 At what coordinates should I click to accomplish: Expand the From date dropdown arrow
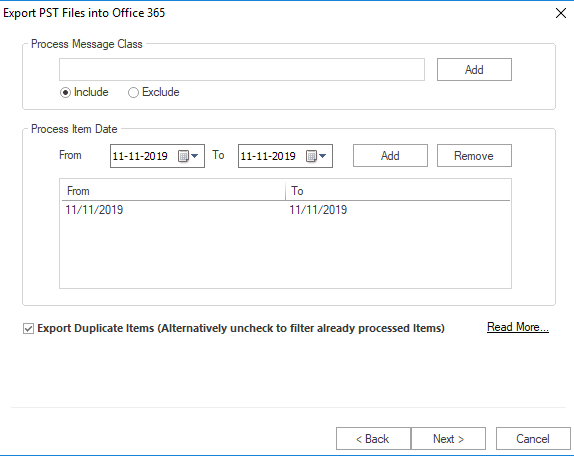(195, 156)
